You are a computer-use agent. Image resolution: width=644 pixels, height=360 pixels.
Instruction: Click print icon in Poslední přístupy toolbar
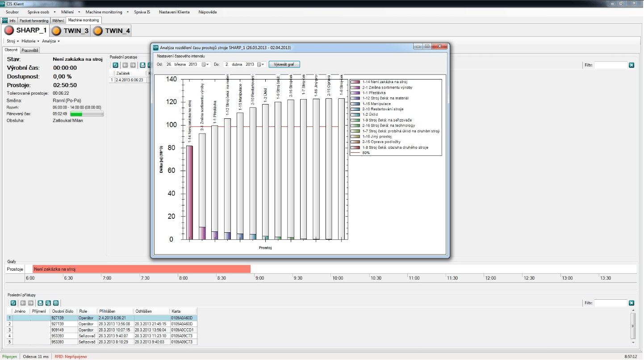tap(41, 303)
